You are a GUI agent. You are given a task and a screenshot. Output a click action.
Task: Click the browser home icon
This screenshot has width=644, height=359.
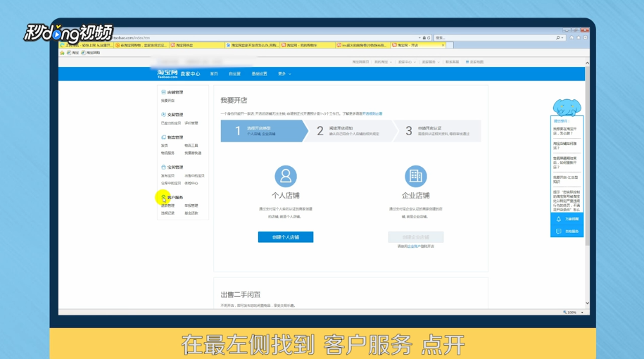tap(572, 37)
